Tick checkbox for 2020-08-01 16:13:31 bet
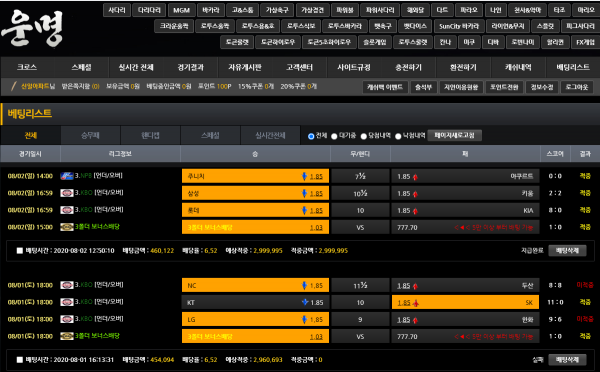Image resolution: width=600 pixels, height=372 pixels. point(20,360)
